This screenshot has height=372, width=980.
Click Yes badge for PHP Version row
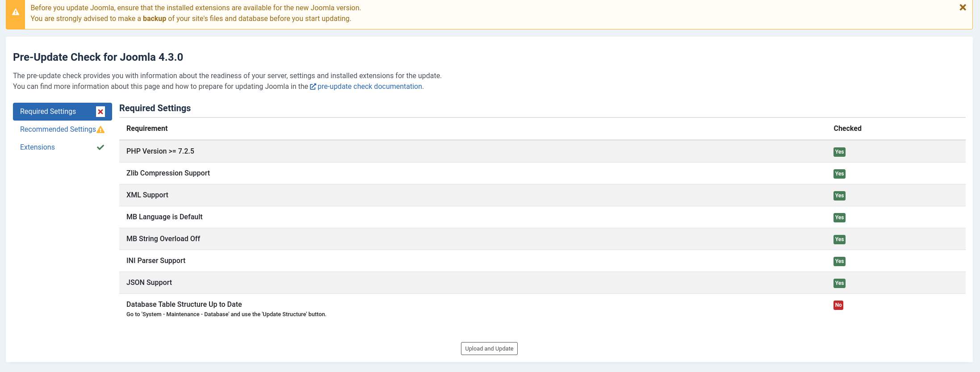coord(839,152)
